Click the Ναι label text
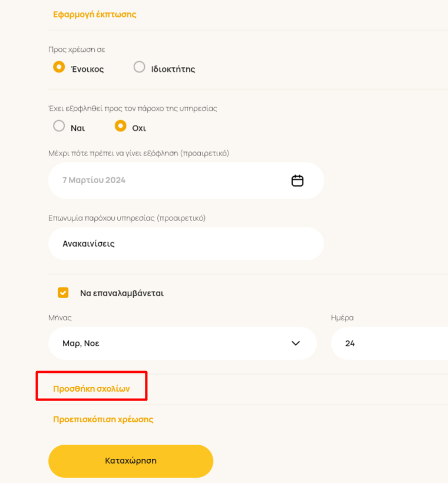 tap(78, 128)
